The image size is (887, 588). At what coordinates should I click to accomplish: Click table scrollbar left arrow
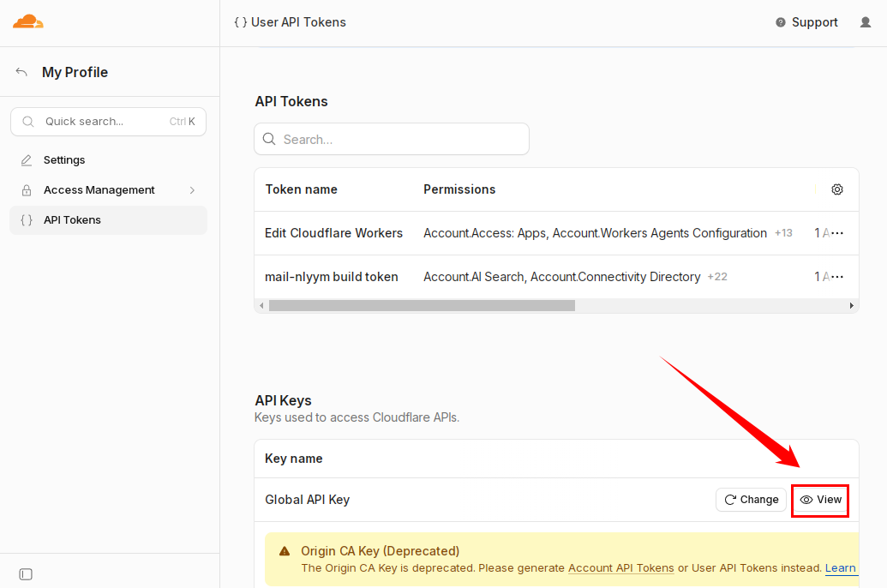261,306
